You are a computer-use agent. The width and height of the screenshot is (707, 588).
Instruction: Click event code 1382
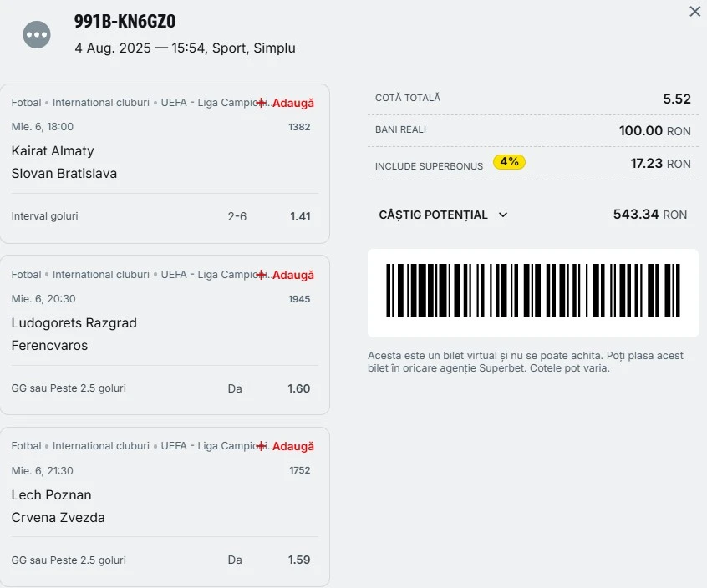299,127
